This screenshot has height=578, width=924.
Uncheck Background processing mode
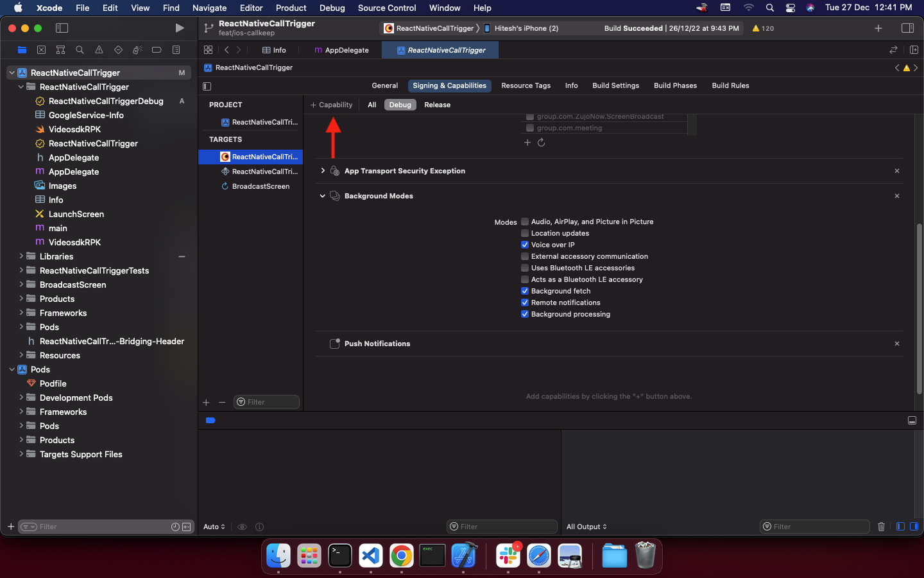525,314
